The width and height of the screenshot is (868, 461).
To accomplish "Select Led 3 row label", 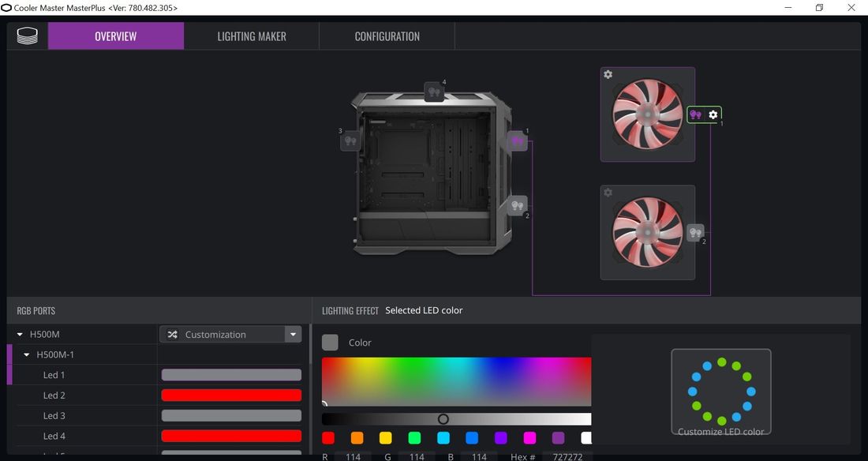I will (54, 415).
